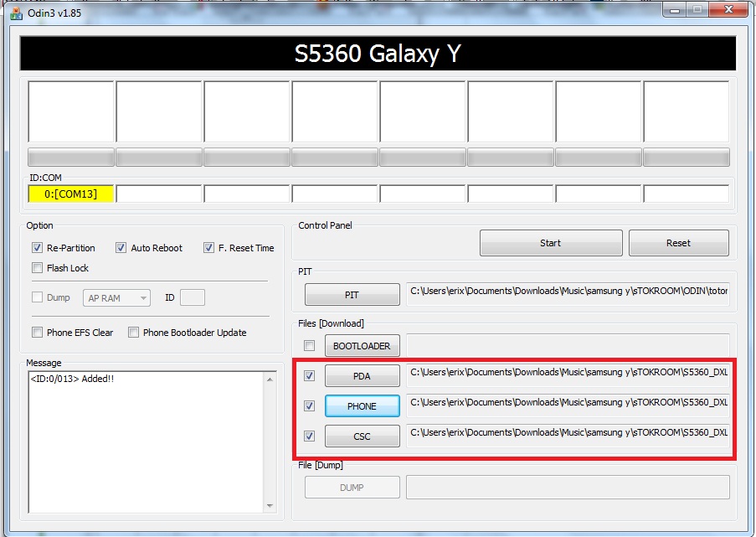This screenshot has height=537, width=756.
Task: Click the Message log scrollbar up arrow
Action: (270, 380)
